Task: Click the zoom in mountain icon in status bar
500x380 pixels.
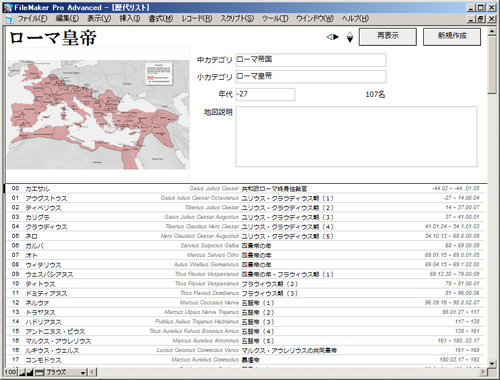Action: (x=30, y=372)
